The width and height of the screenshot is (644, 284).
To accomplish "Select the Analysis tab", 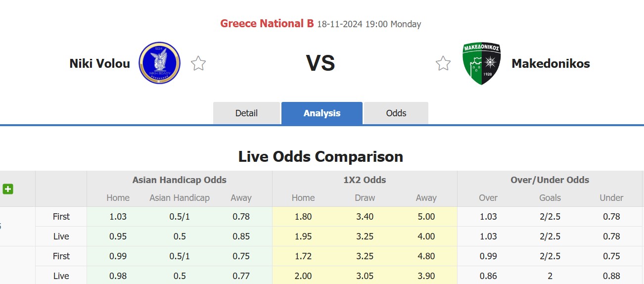I will (x=322, y=113).
